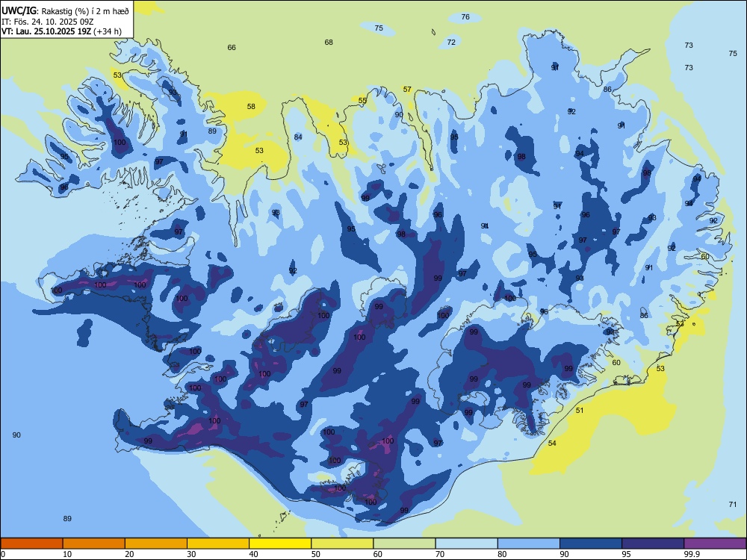Click the 10–20 orange legend swatch
Viewport: 747px width, 560px height.
[x=94, y=544]
